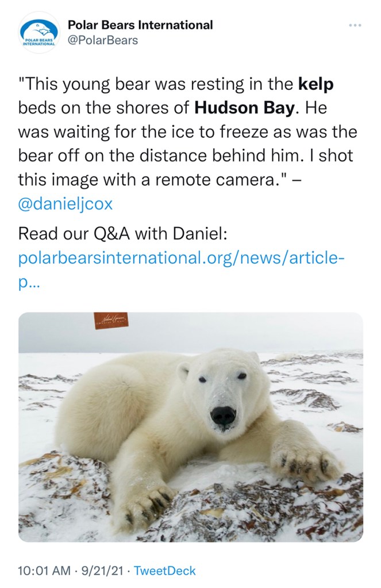Image resolution: width=381 pixels, height=588 pixels.
Task: Open the polar bear photo
Action: [190, 427]
